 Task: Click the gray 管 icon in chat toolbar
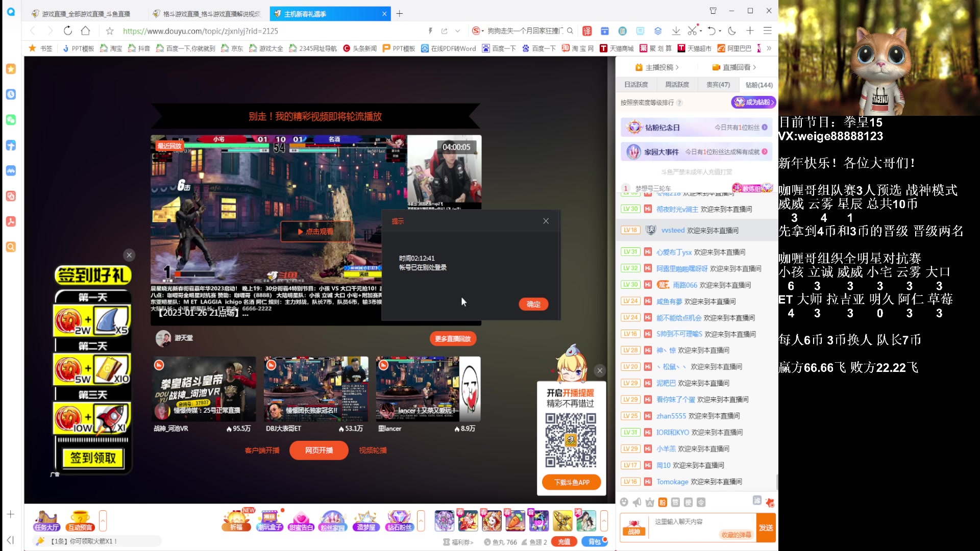(675, 502)
